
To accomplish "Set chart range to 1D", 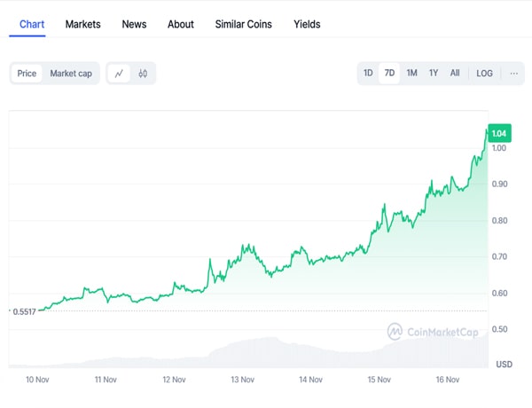I will [x=368, y=73].
